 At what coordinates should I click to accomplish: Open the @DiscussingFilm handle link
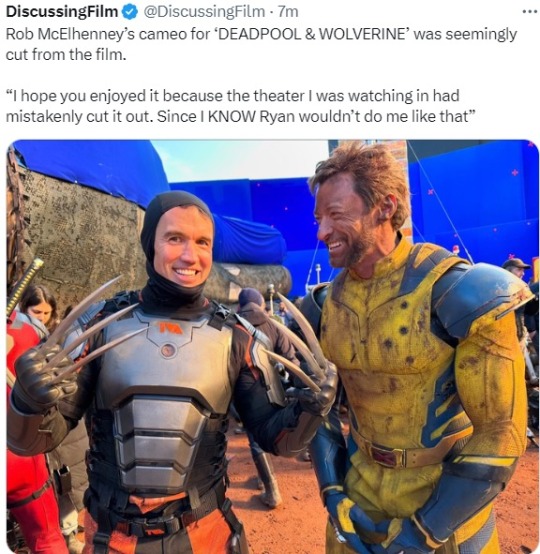point(204,12)
